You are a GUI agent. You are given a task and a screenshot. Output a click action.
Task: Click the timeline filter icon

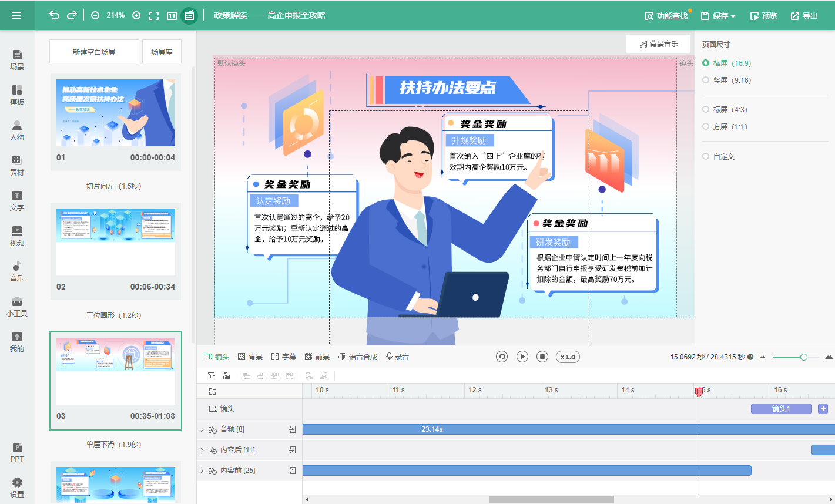coord(212,376)
